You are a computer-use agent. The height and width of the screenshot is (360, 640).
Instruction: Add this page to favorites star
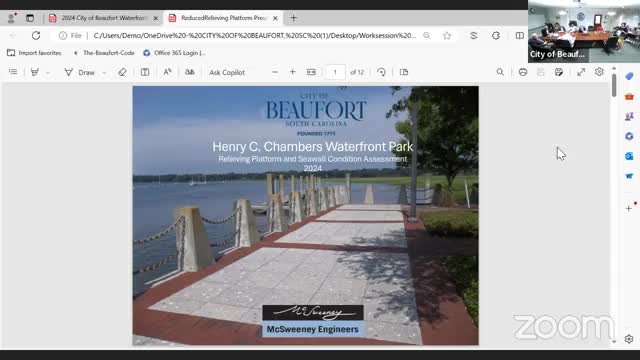coord(447,36)
